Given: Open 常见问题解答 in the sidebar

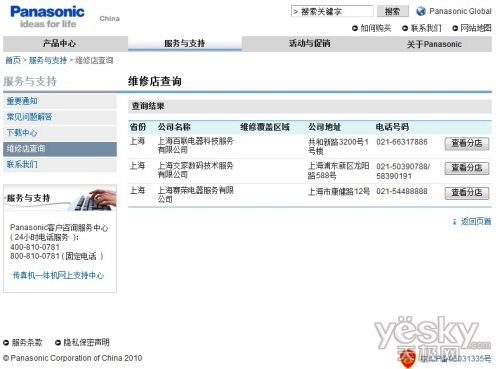Looking at the screenshot, I should [60, 117].
